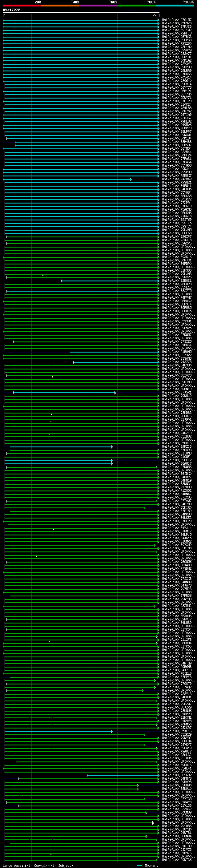The width and height of the screenshot is (197, 868).
Task: Click the green ~80% identity legend segment
Action: pyautogui.click(x=137, y=6)
